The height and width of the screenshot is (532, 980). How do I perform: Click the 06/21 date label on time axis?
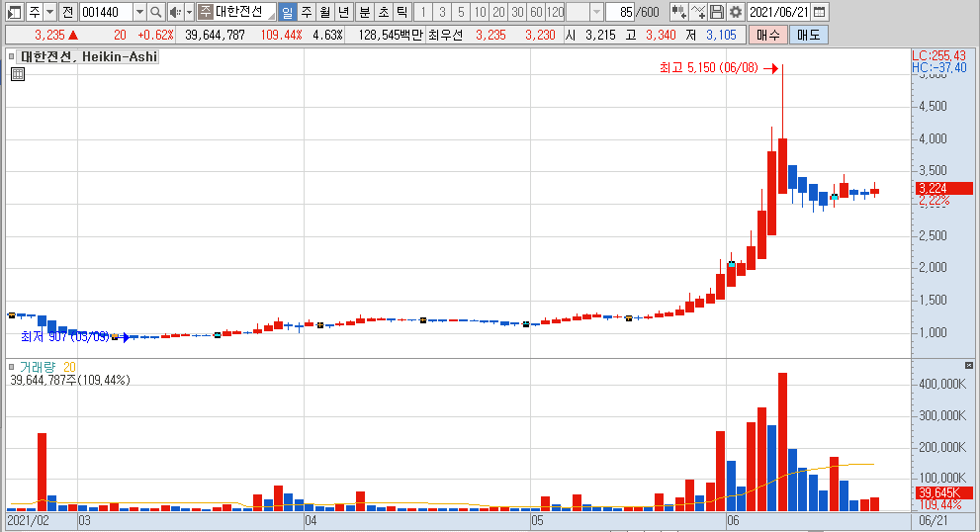[x=934, y=520]
